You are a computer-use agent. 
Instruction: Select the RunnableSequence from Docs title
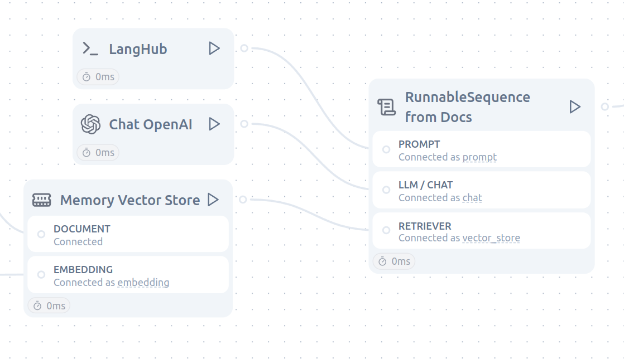click(468, 107)
